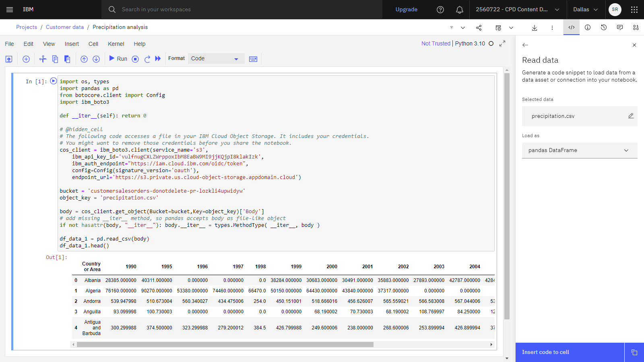Image resolution: width=644 pixels, height=362 pixels.
Task: Open the pandas DataFrame Load as dropdown
Action: (580, 150)
